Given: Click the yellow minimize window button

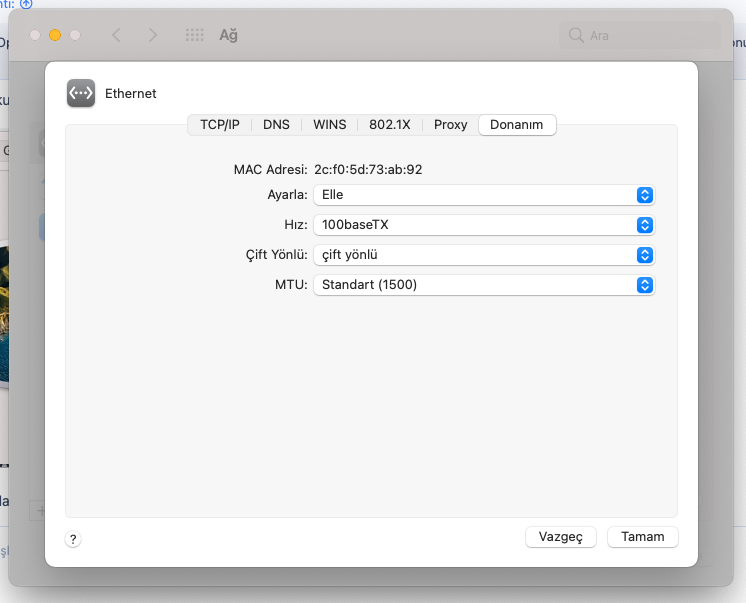Looking at the screenshot, I should pos(55,35).
